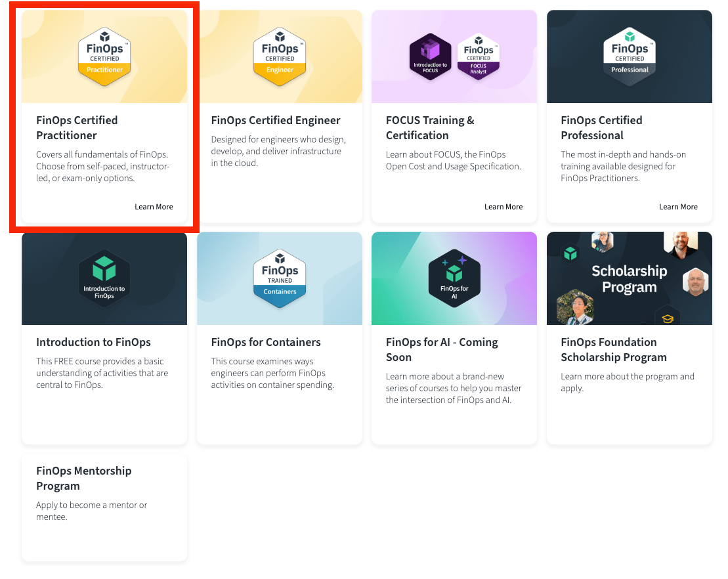Click "Apply to become a mentor or mentee" text
This screenshot has height=579, width=728.
91,511
